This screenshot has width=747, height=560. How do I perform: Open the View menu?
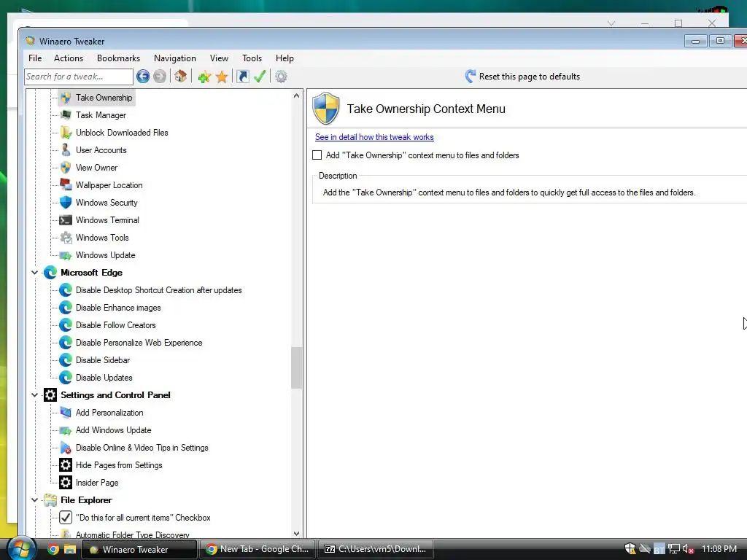click(x=219, y=58)
